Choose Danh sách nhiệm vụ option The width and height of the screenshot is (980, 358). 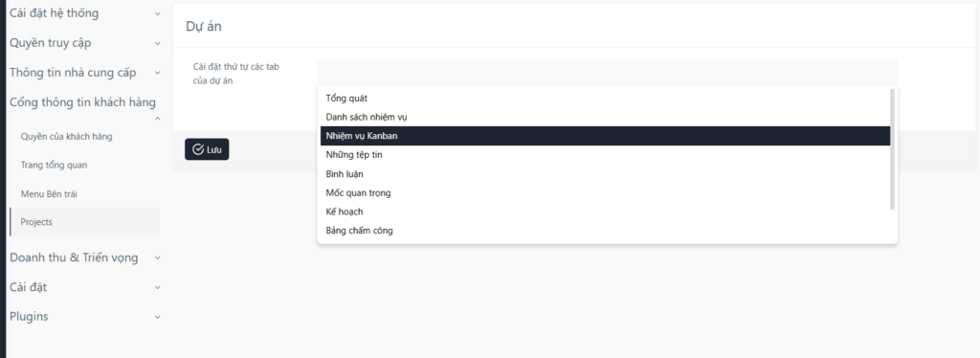pyautogui.click(x=605, y=117)
